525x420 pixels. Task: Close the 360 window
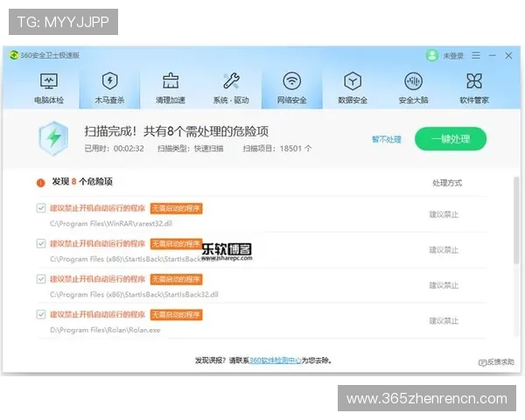[x=508, y=55]
